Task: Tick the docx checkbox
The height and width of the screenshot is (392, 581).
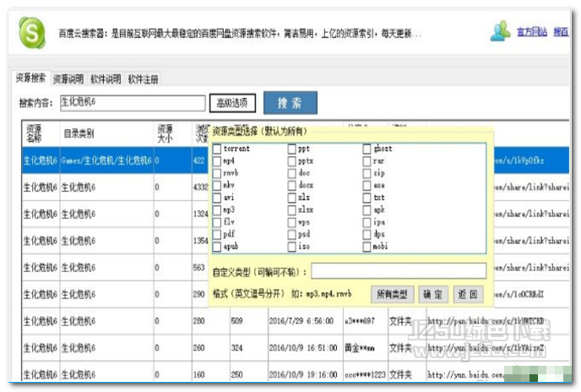Action: 292,185
